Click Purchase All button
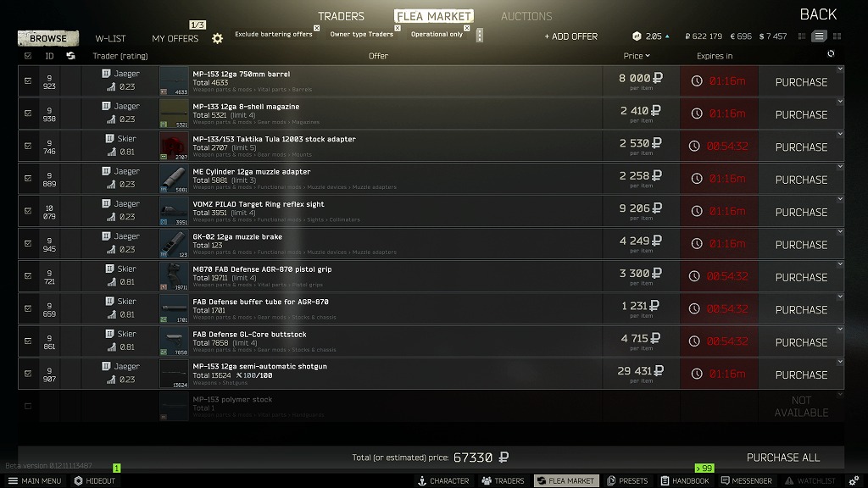The image size is (868, 488). click(782, 457)
